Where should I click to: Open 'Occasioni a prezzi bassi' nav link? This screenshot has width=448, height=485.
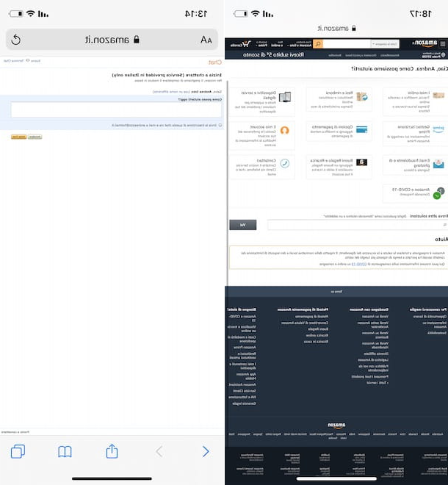pyautogui.click(x=361, y=55)
